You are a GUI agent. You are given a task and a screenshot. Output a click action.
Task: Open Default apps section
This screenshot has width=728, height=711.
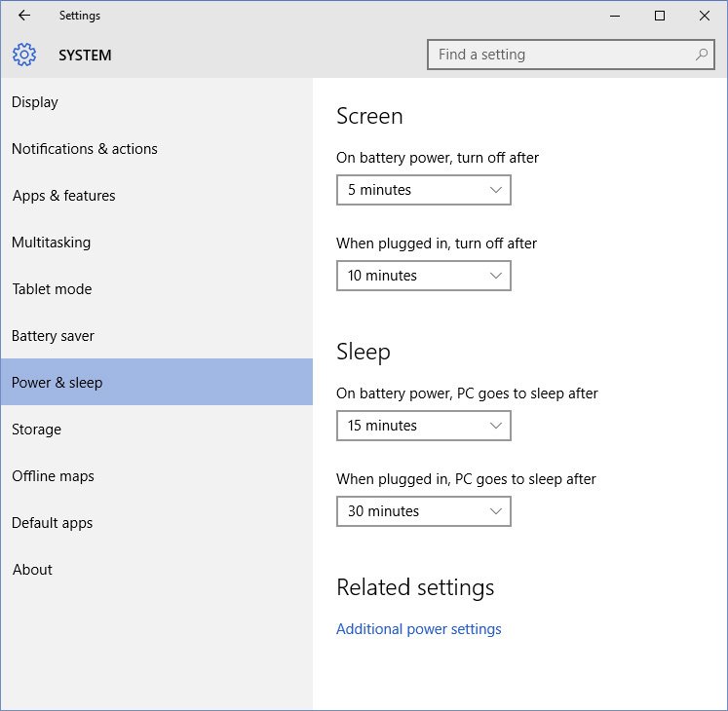[52, 523]
